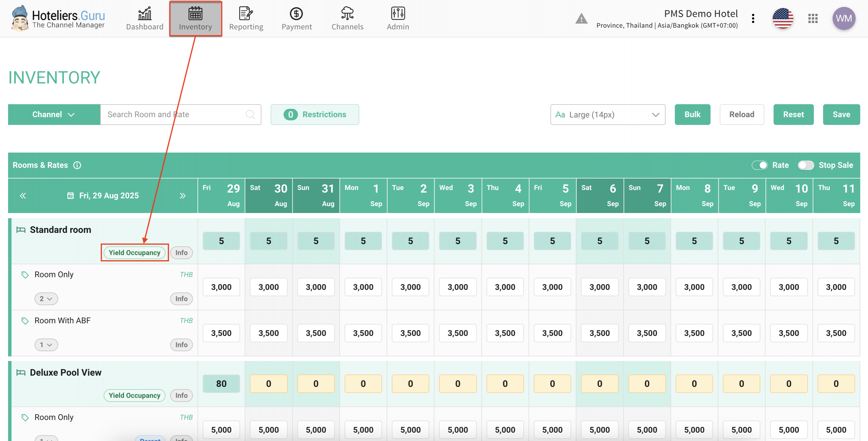Click Standard room Yield Occupancy tag
The width and height of the screenshot is (868, 441).
(134, 252)
